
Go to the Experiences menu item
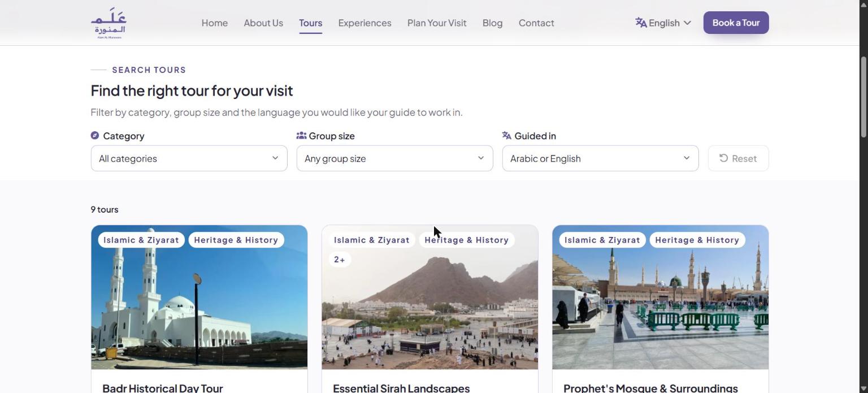pyautogui.click(x=364, y=23)
